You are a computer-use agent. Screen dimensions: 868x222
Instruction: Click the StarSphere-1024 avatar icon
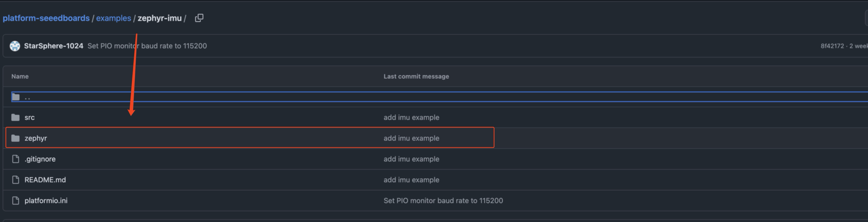[x=15, y=46]
